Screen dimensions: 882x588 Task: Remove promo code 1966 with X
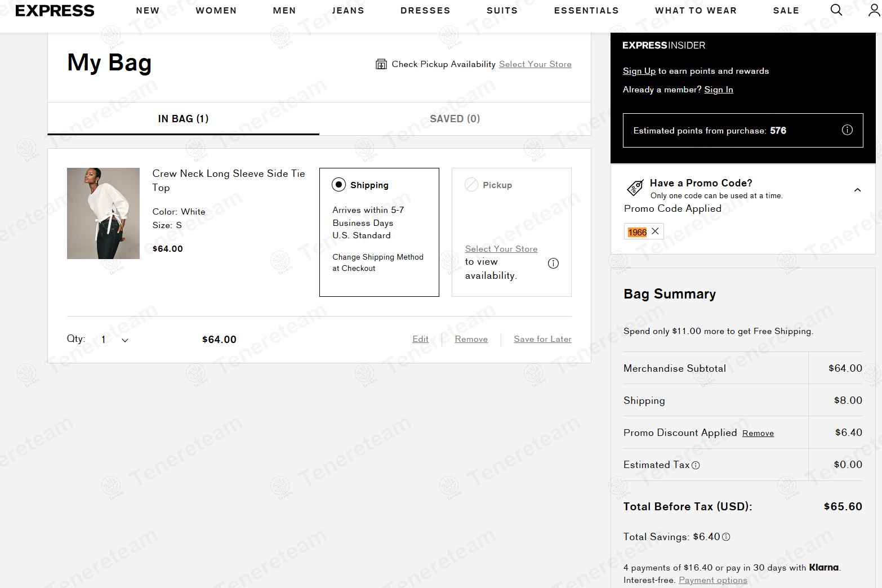pyautogui.click(x=655, y=231)
